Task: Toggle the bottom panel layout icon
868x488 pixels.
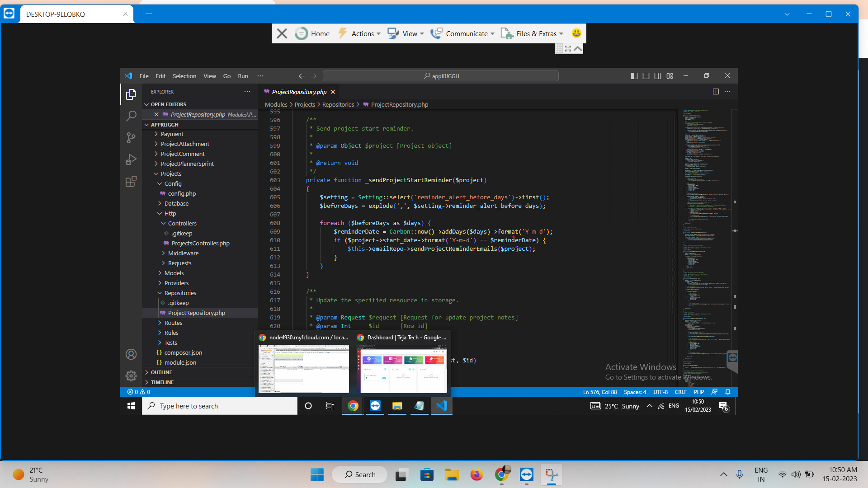Action: (x=646, y=76)
